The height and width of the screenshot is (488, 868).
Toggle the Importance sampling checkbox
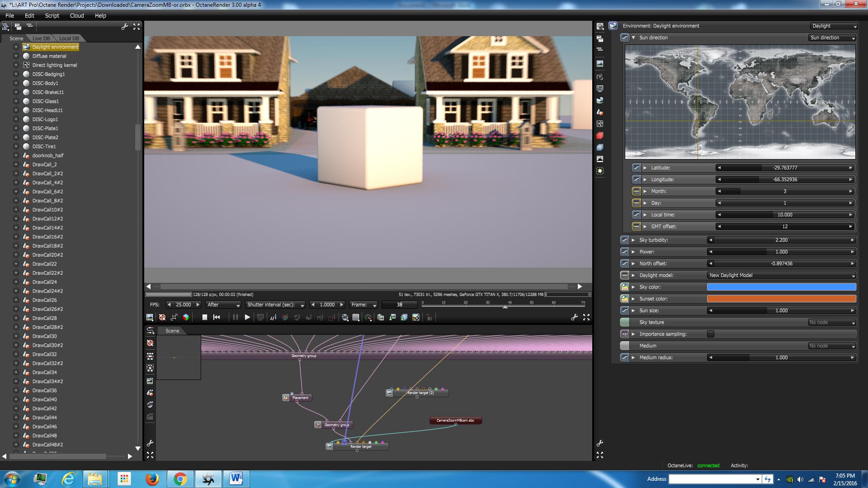(x=711, y=334)
